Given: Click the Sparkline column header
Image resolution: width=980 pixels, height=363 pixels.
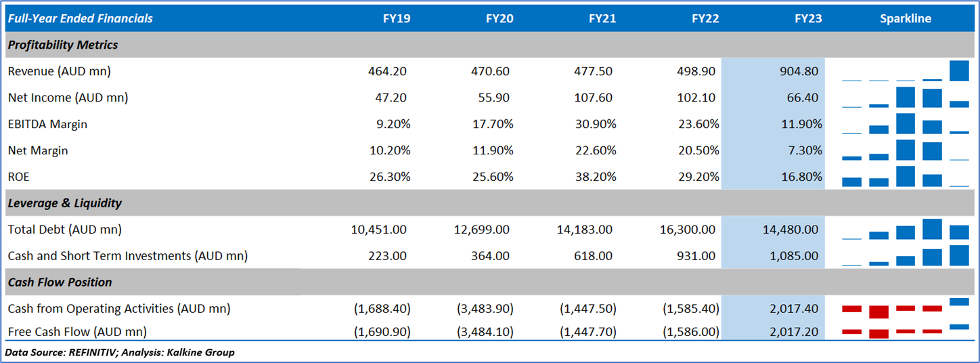Looking at the screenshot, I should [x=906, y=18].
